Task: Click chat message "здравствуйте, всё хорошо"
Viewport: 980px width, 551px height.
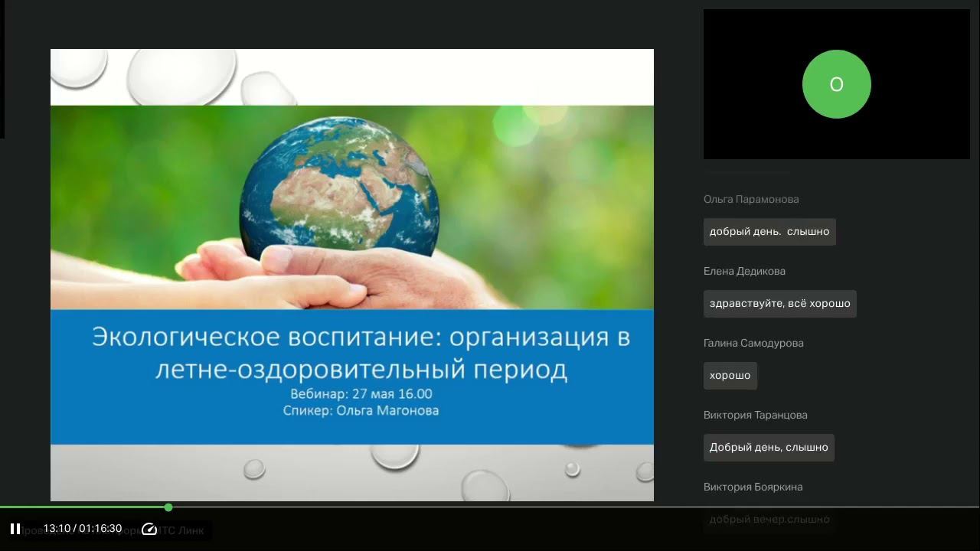Action: pyautogui.click(x=780, y=304)
